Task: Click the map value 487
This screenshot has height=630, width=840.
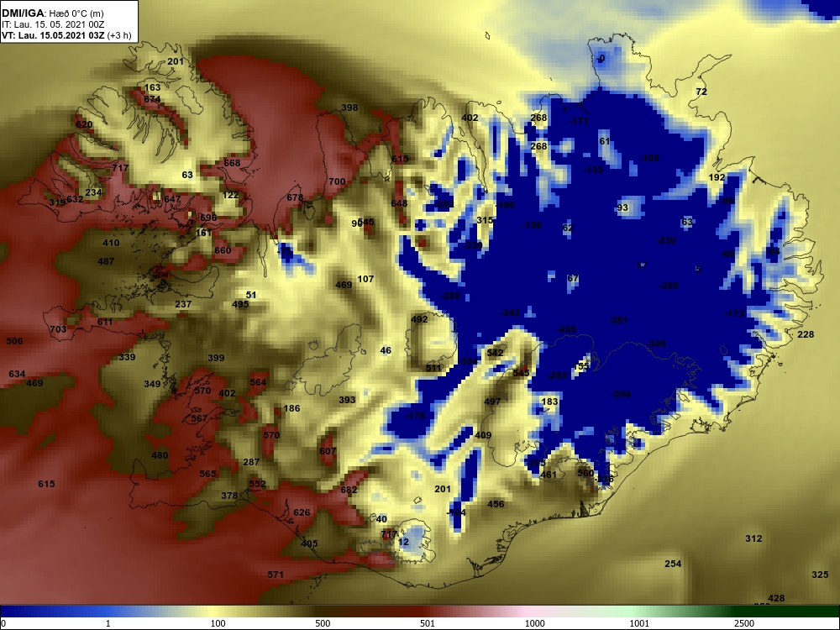Action: pos(106,261)
